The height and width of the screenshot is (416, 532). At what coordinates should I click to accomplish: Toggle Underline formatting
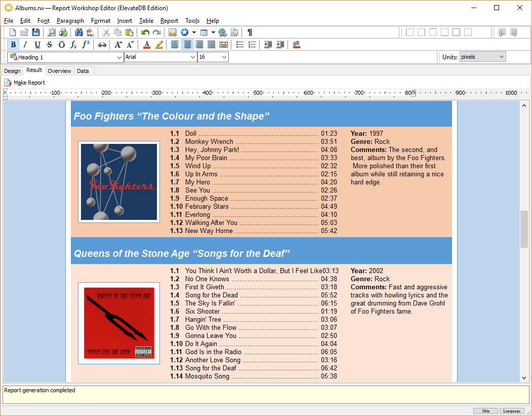tap(37, 45)
